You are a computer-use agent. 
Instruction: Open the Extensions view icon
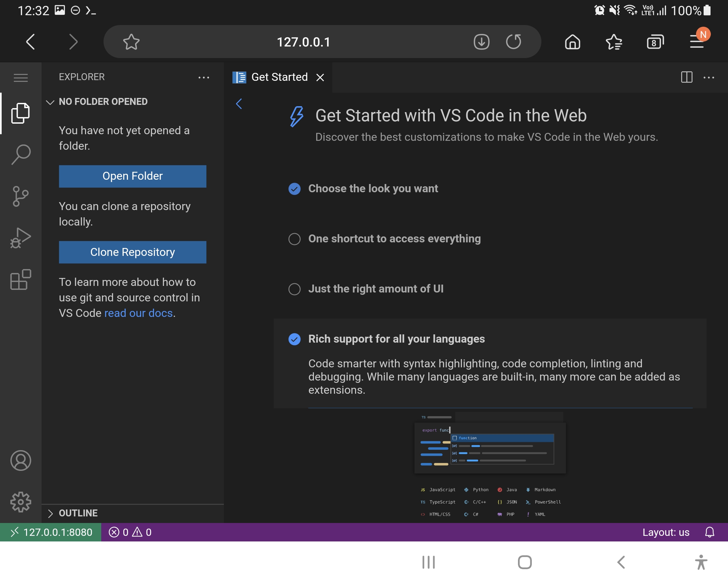[x=20, y=280]
